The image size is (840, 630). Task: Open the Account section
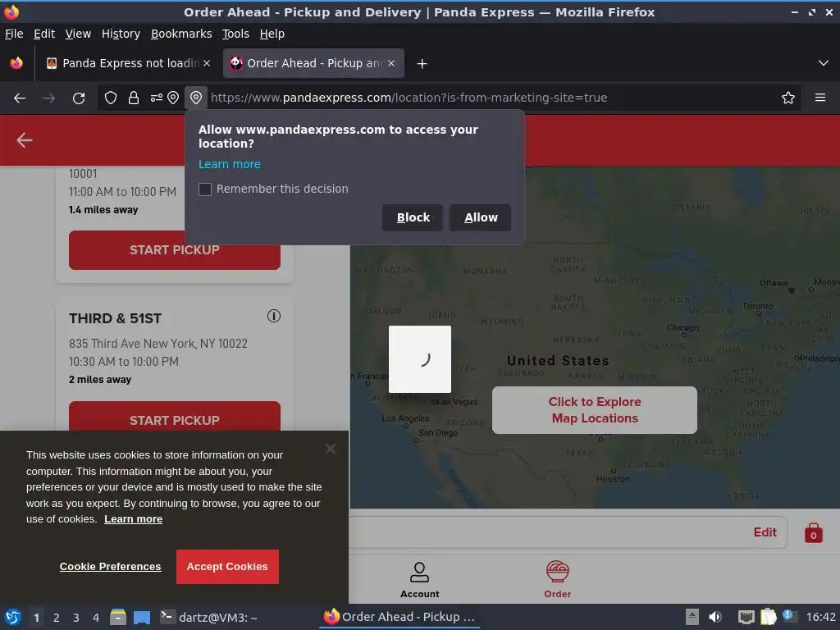tap(419, 580)
